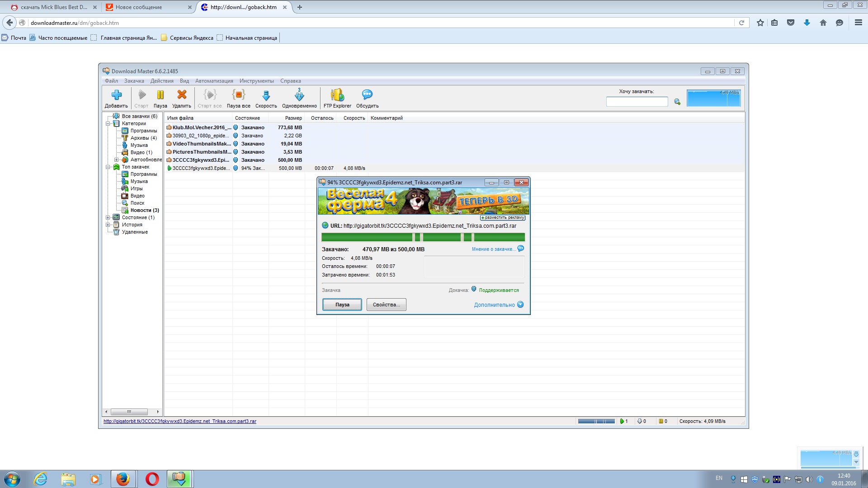Click the Дополнительно link
Viewport: 868px width, 488px height.
tap(494, 305)
